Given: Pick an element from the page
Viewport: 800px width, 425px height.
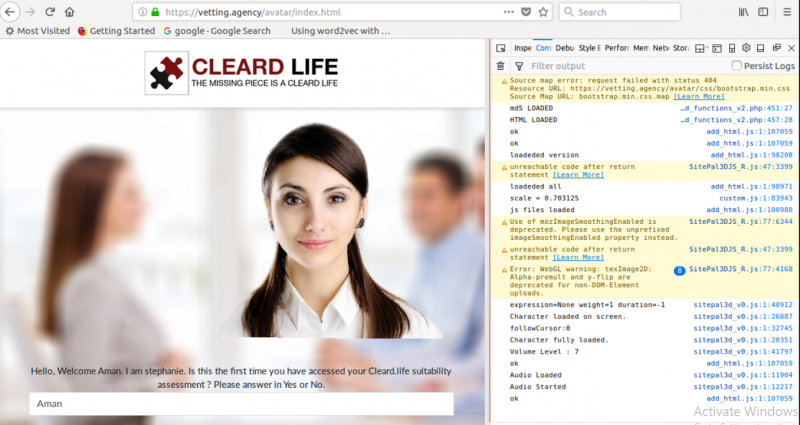Looking at the screenshot, I should pyautogui.click(x=501, y=48).
